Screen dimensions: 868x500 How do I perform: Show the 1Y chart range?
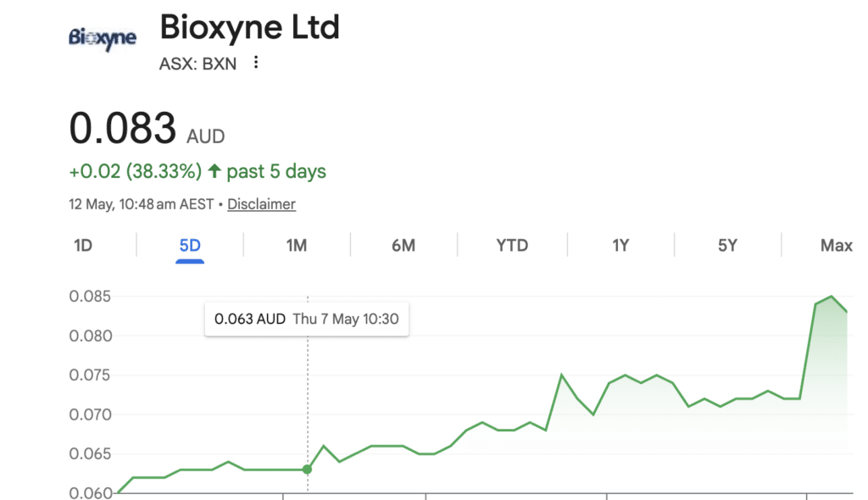coord(620,245)
